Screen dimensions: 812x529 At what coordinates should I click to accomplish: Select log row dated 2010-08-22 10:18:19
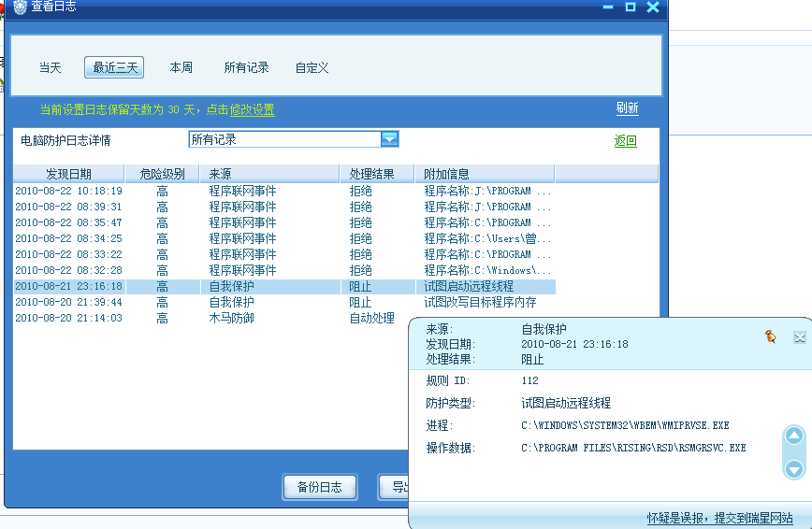(284, 191)
